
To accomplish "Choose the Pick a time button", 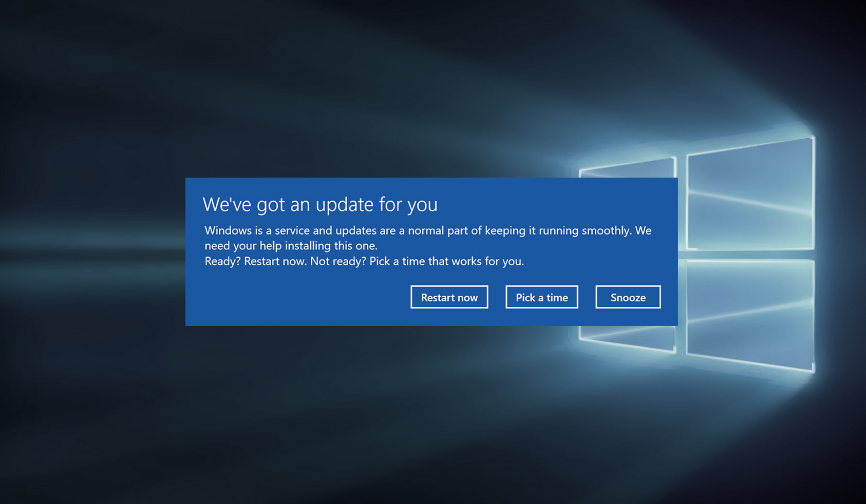I will click(x=542, y=297).
